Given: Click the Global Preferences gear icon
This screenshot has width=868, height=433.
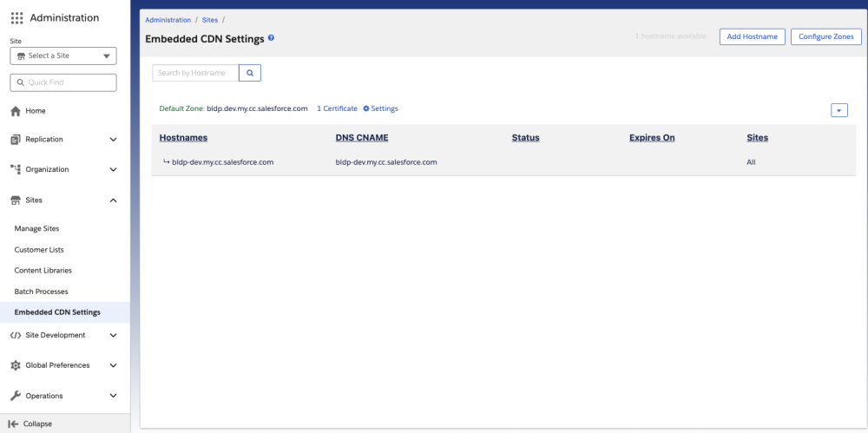Looking at the screenshot, I should click(x=16, y=365).
